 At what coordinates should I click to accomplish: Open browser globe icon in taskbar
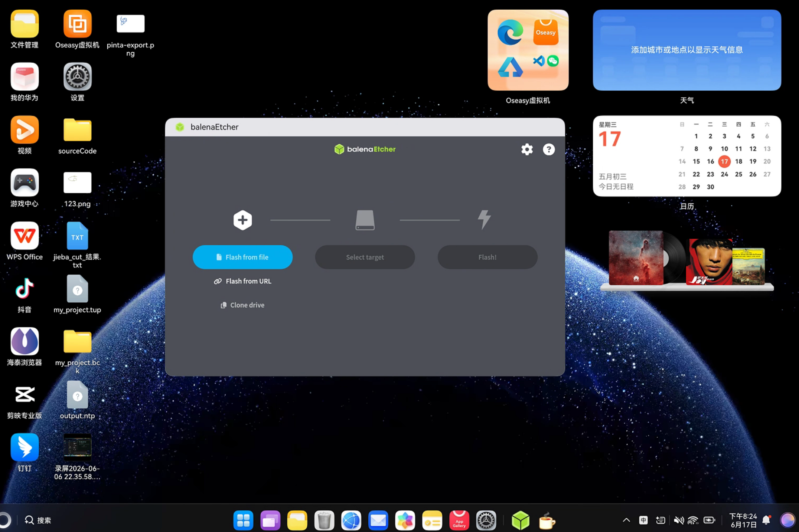tap(351, 520)
